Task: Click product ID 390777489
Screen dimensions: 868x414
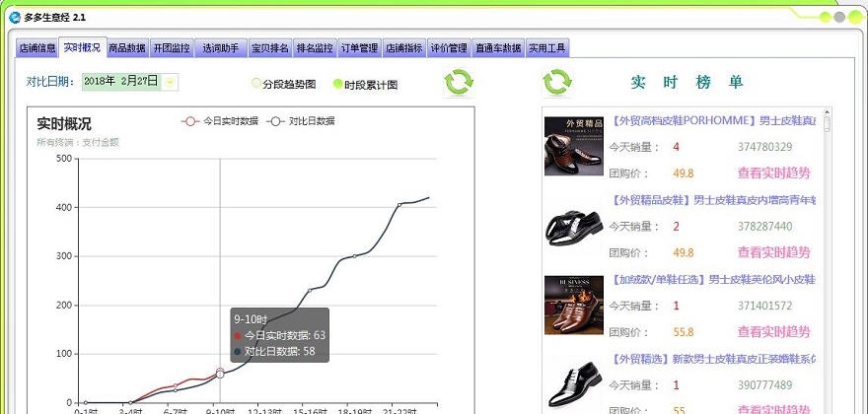Action: pyautogui.click(x=764, y=384)
